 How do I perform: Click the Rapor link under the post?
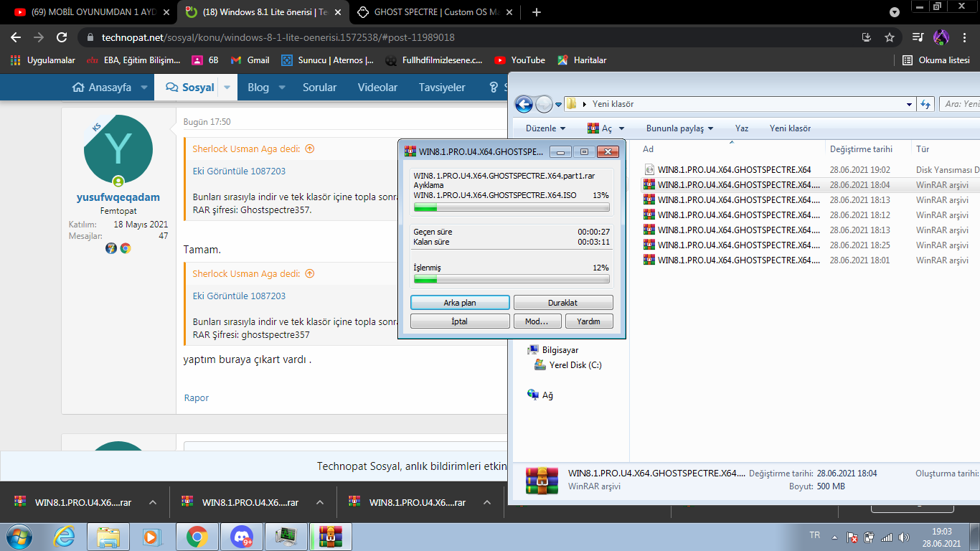197,398
